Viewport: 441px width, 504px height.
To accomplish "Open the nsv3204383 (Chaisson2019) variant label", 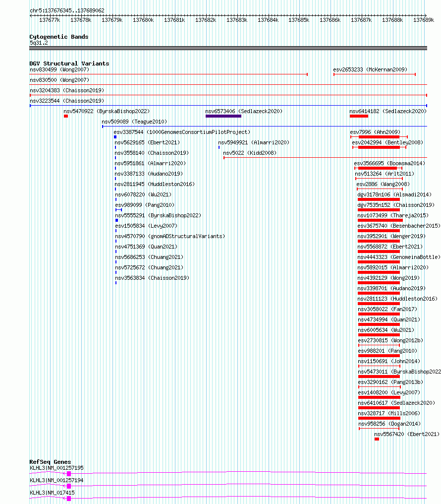I will click(x=67, y=90).
